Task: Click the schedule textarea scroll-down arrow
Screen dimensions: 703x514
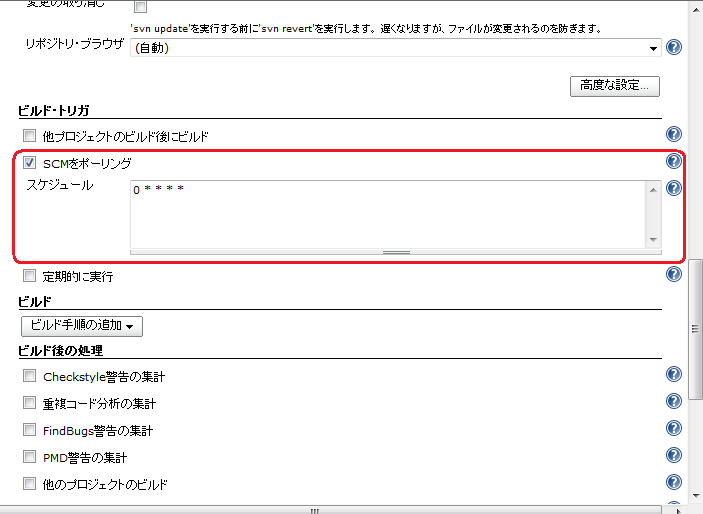Action: point(653,240)
